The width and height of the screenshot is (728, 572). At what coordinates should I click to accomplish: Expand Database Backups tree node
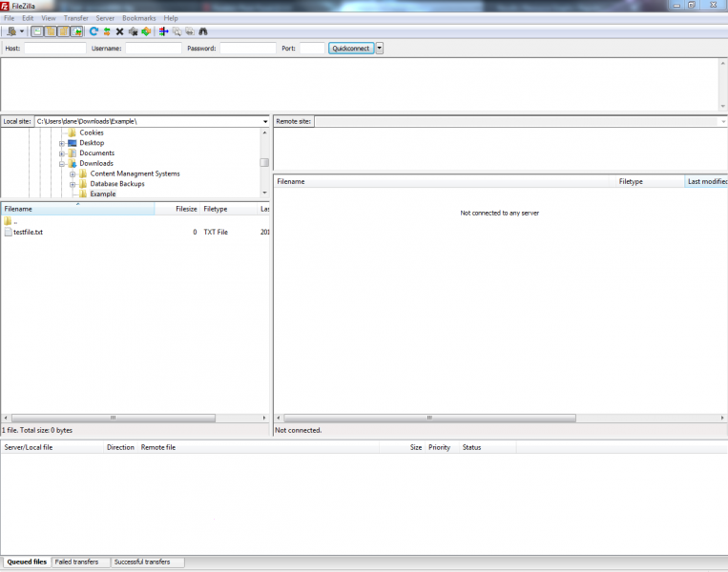coord(73,184)
